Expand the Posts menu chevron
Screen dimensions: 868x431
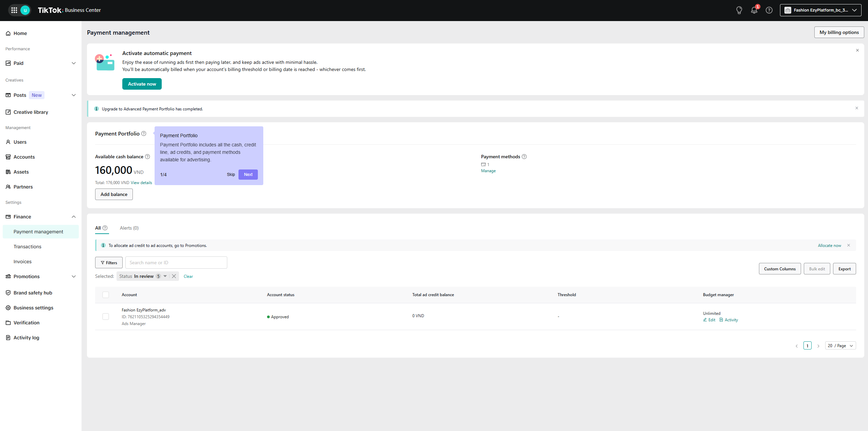pyautogui.click(x=74, y=95)
